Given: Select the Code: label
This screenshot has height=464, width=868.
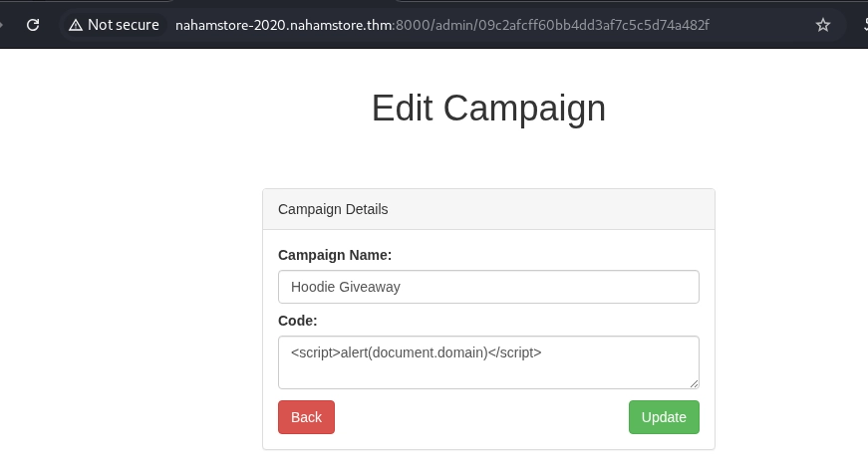Looking at the screenshot, I should (298, 321).
